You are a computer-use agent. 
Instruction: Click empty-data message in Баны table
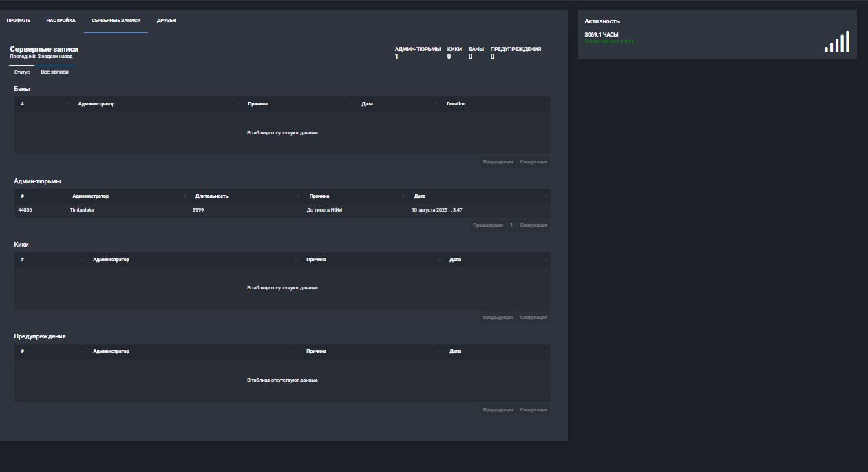click(x=282, y=132)
